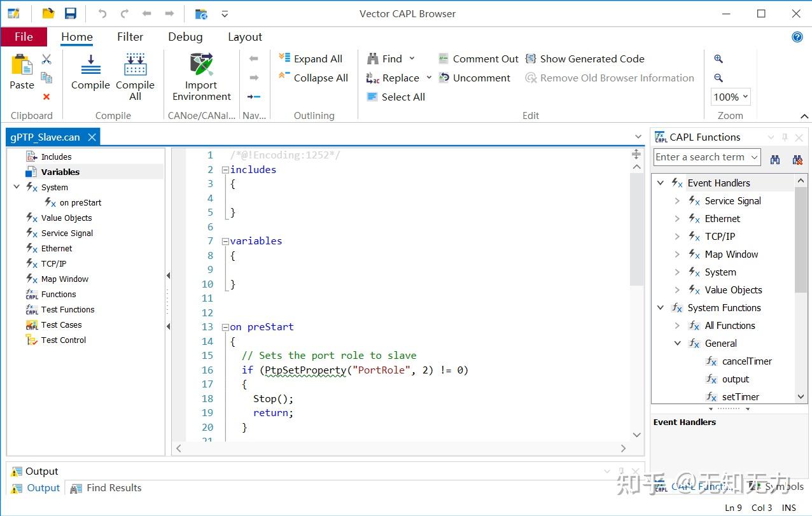812x516 pixels.
Task: Fold the variables block on line 7
Action: click(225, 241)
